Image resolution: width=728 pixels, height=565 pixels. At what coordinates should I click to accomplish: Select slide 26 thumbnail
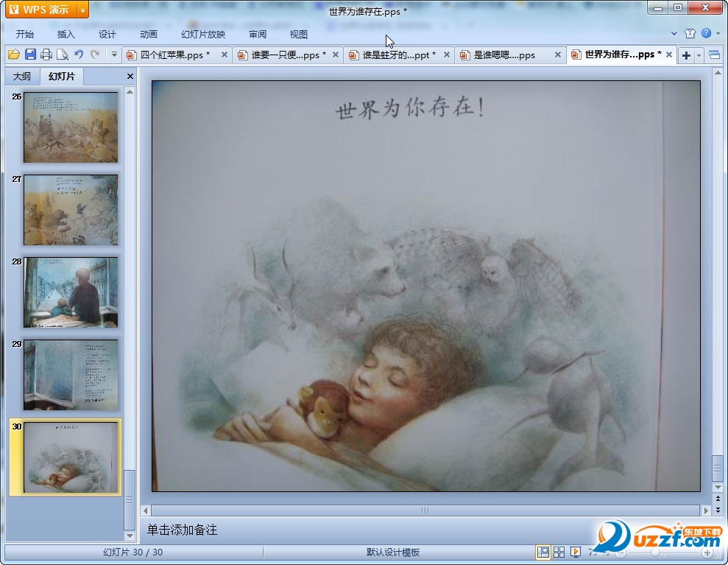point(71,127)
